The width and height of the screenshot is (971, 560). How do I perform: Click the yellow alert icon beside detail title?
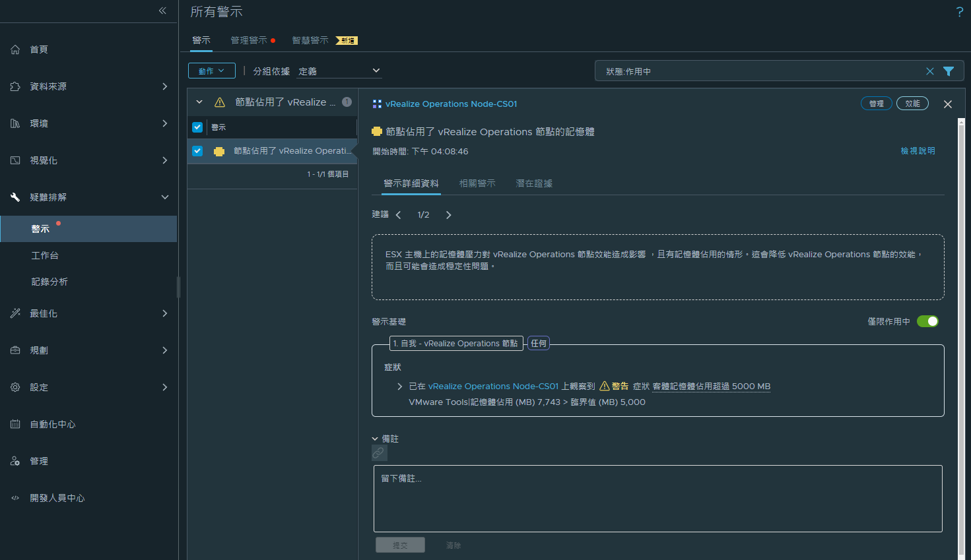(x=377, y=131)
